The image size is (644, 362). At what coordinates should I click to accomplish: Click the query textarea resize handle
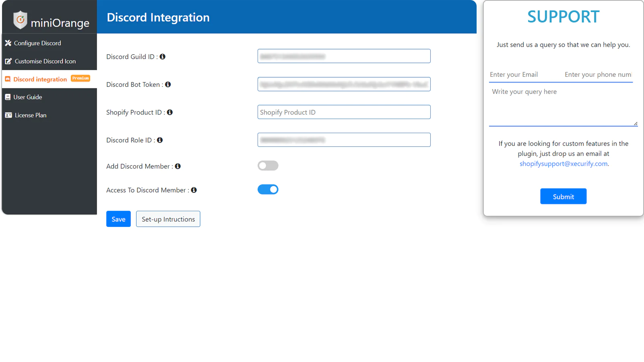coord(636,123)
